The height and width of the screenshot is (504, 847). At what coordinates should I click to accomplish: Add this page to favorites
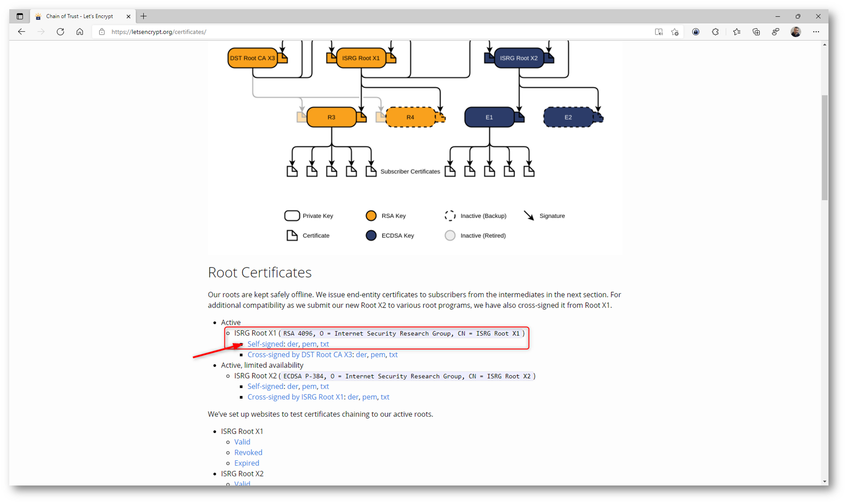(x=675, y=32)
